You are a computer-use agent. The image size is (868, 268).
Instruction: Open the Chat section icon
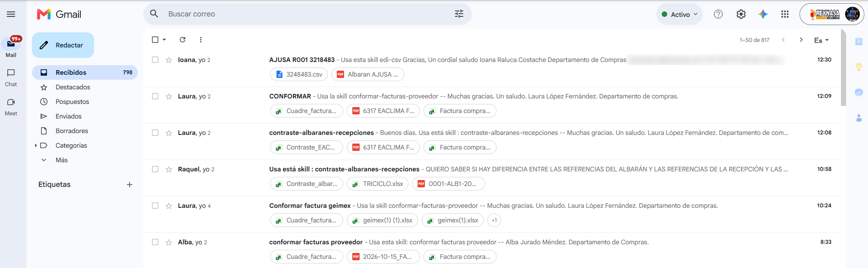pos(11,73)
